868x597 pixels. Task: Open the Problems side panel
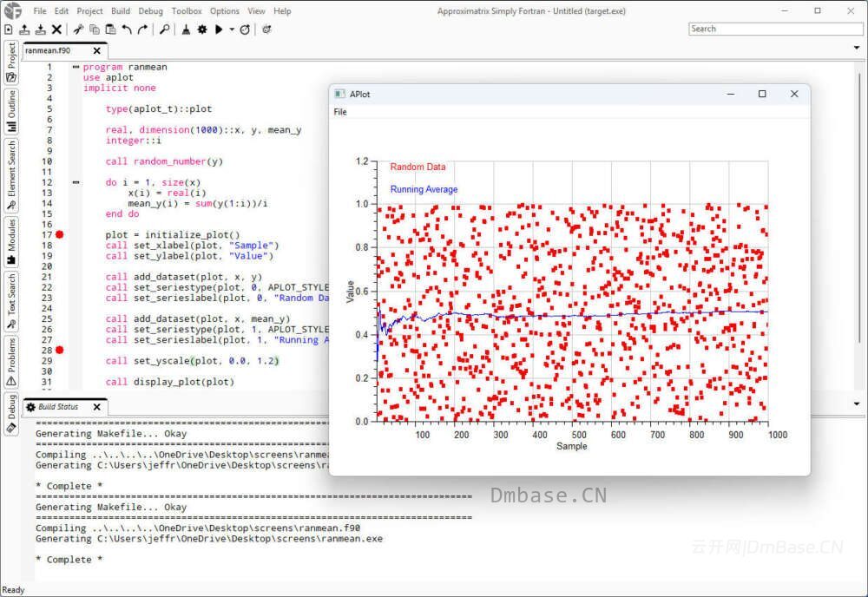[x=11, y=362]
